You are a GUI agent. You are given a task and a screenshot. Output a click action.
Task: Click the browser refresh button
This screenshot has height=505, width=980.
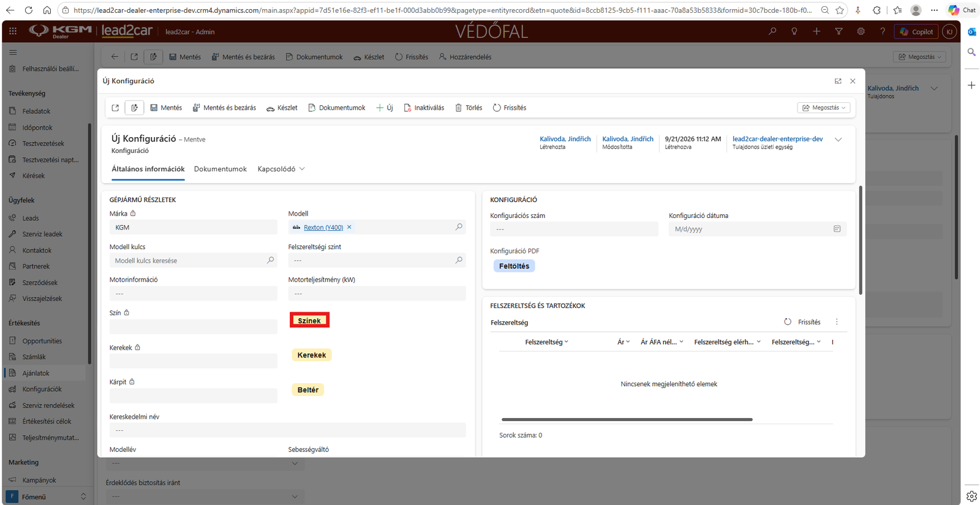click(29, 10)
